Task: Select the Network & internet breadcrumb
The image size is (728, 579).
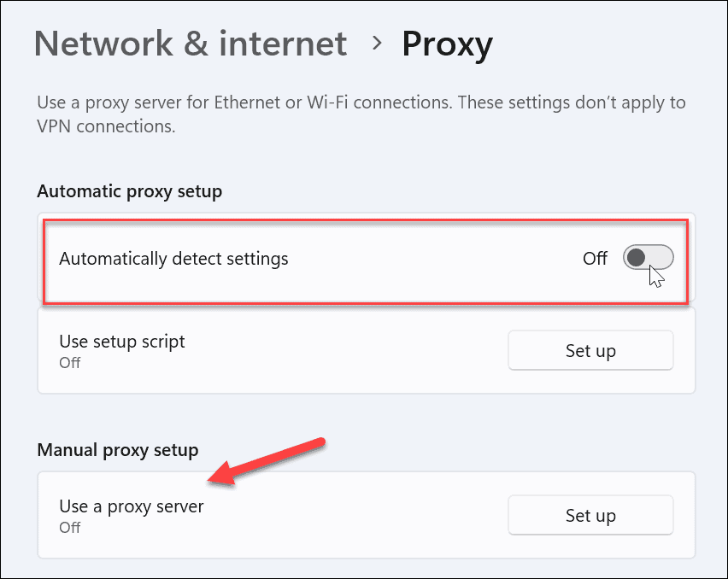Action: (x=190, y=43)
